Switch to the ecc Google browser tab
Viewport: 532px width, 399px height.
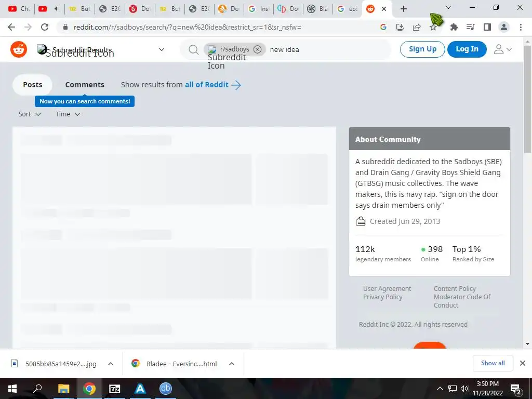click(x=348, y=9)
